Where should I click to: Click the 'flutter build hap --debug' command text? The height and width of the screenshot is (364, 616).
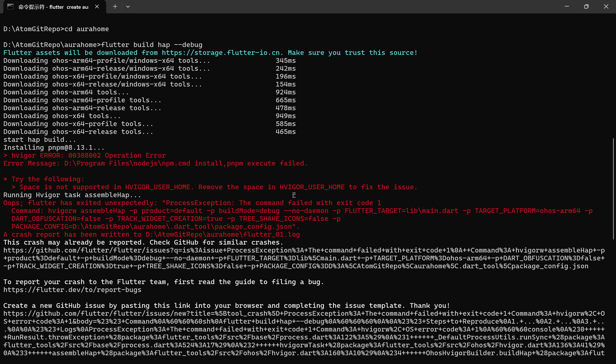(x=151, y=45)
